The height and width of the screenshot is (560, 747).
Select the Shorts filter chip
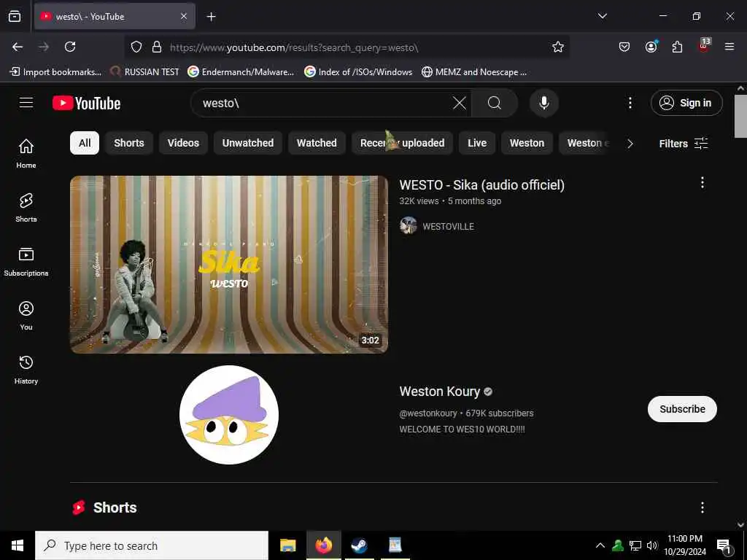pos(128,143)
